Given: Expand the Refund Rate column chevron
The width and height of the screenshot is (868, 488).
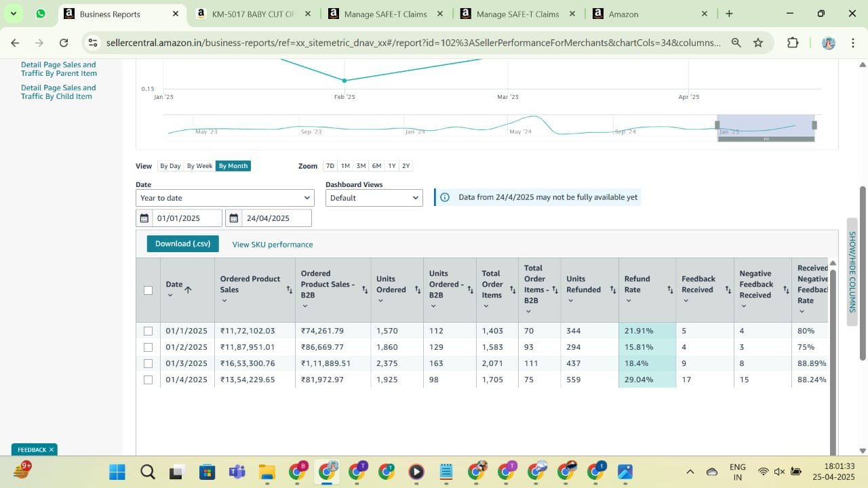Looking at the screenshot, I should (629, 301).
